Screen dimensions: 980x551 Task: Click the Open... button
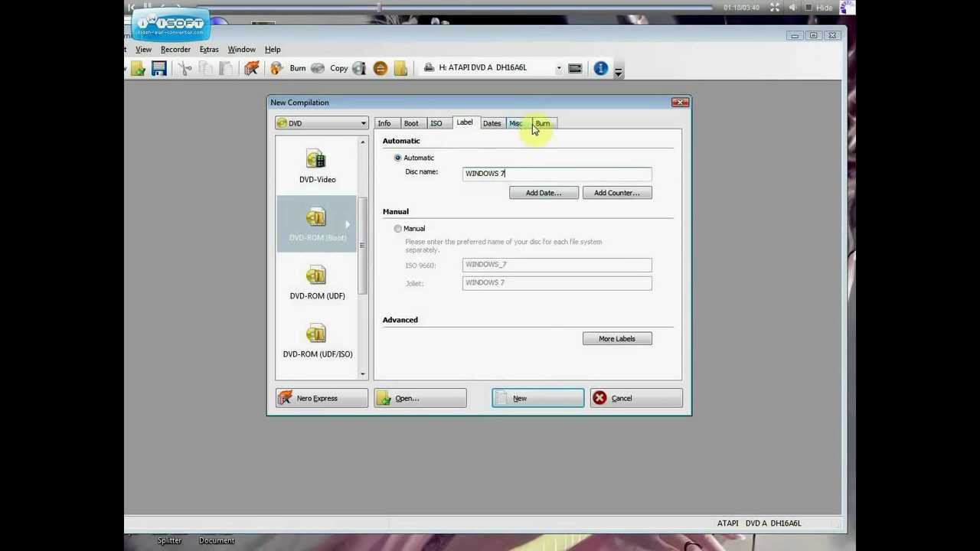pos(420,398)
